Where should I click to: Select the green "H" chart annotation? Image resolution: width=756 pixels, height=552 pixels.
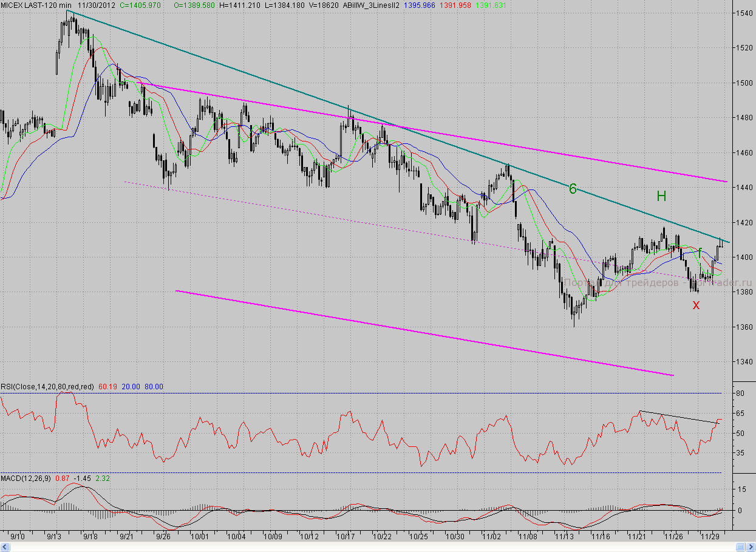(661, 196)
